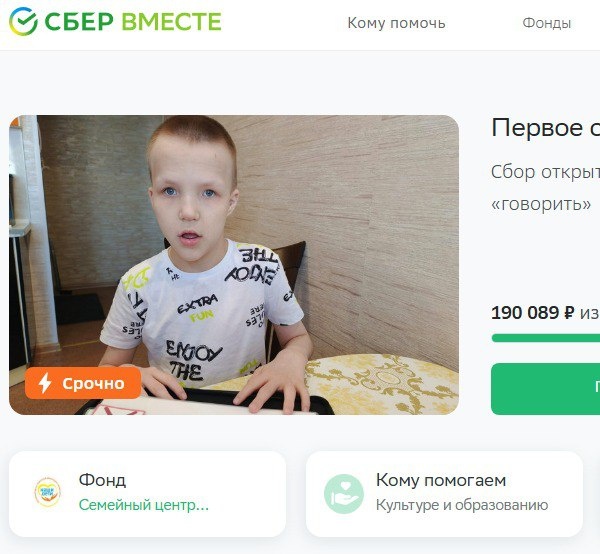Screen dimensions: 600x554
Task: Open the Фонд info card
Action: point(147,494)
